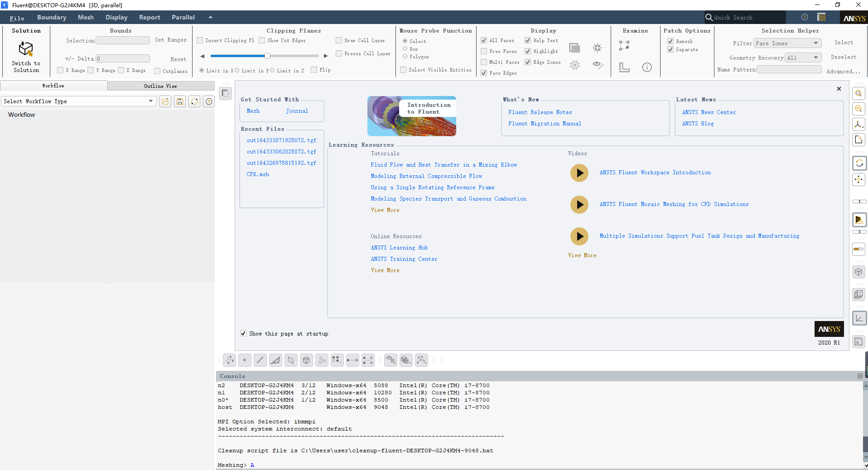Click the hide eye-slash icon in Display
This screenshot has height=470, width=868.
pos(598,65)
